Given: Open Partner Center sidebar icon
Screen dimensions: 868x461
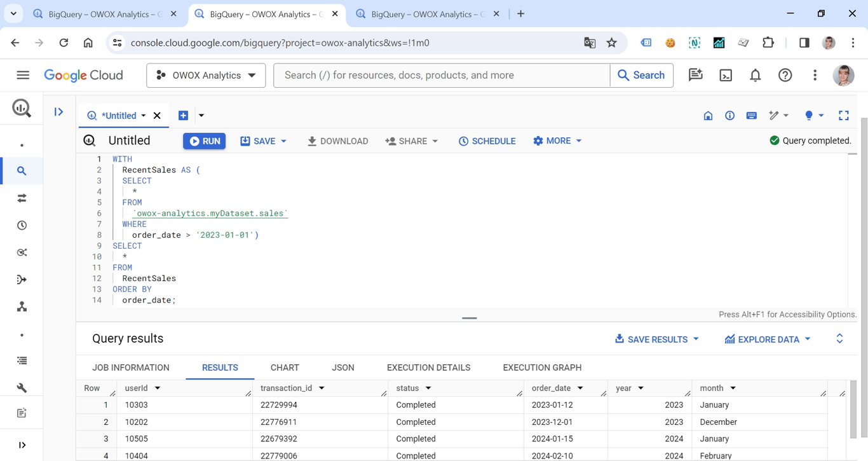Looking at the screenshot, I should tap(22, 307).
